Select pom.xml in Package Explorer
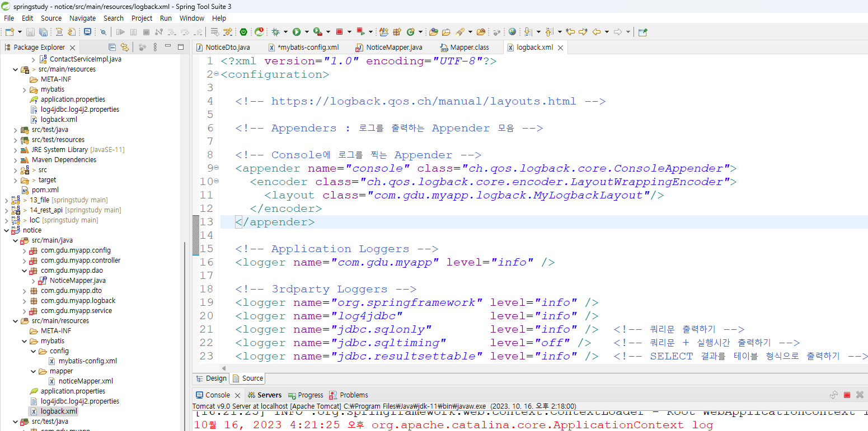The image size is (868, 431). pos(45,190)
